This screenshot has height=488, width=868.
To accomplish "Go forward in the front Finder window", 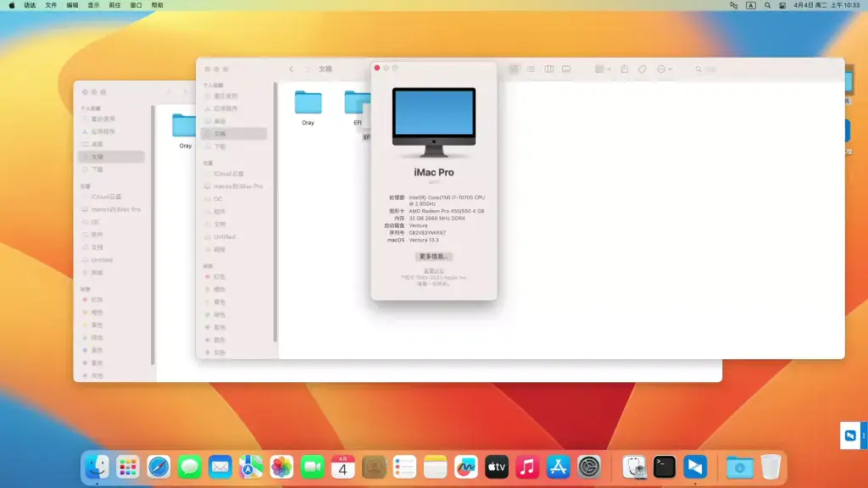I will (307, 69).
